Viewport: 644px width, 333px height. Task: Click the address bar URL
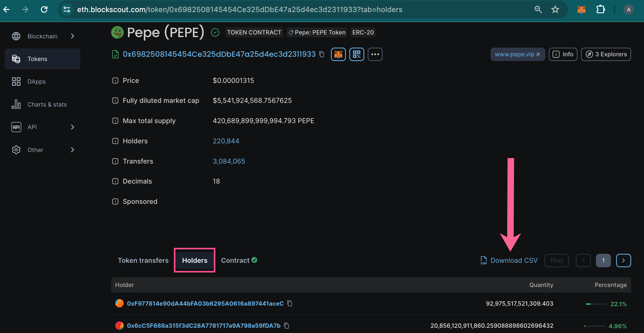tap(240, 10)
